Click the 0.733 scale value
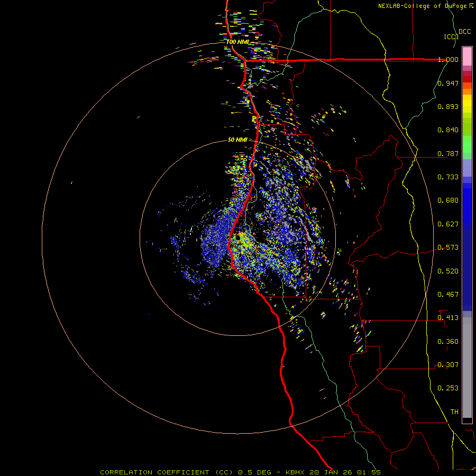 click(448, 177)
